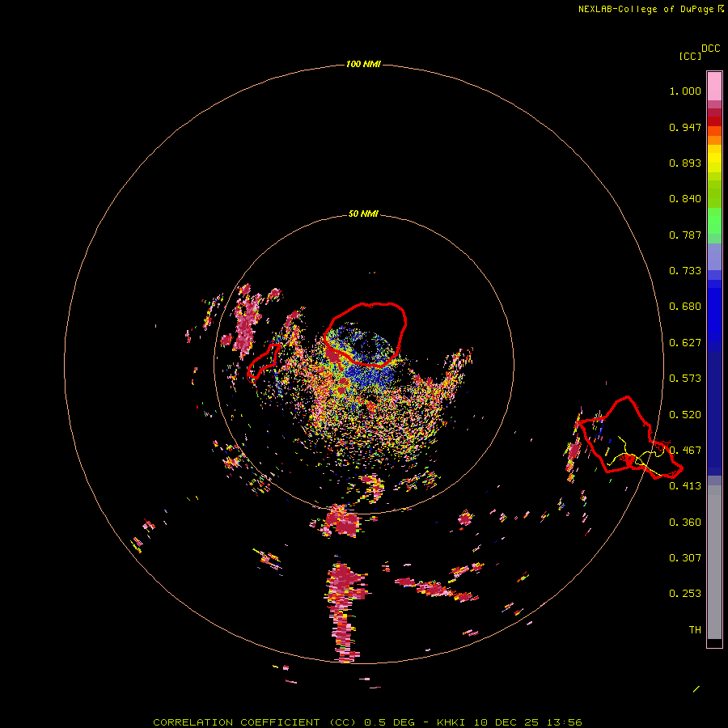728x728 pixels.
Task: Select the 0.840 scale value
Action: pos(685,199)
